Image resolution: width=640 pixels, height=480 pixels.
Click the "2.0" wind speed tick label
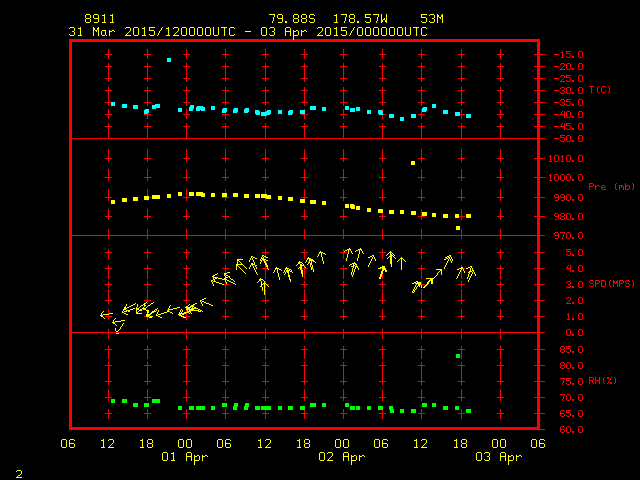click(574, 301)
